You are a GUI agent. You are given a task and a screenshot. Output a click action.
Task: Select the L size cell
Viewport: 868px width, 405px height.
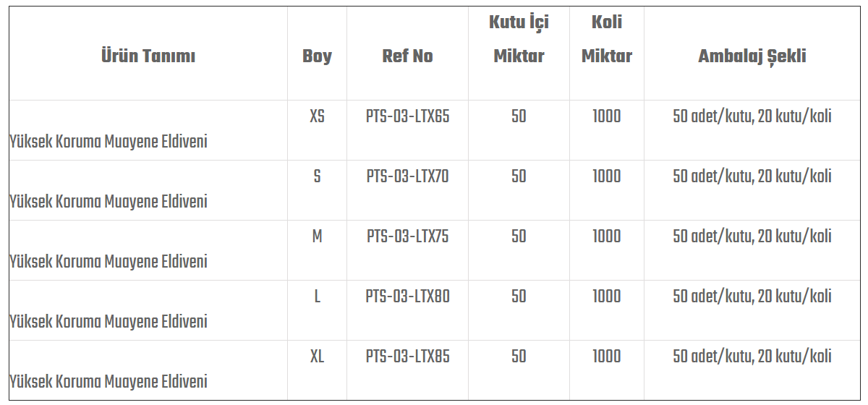click(317, 297)
